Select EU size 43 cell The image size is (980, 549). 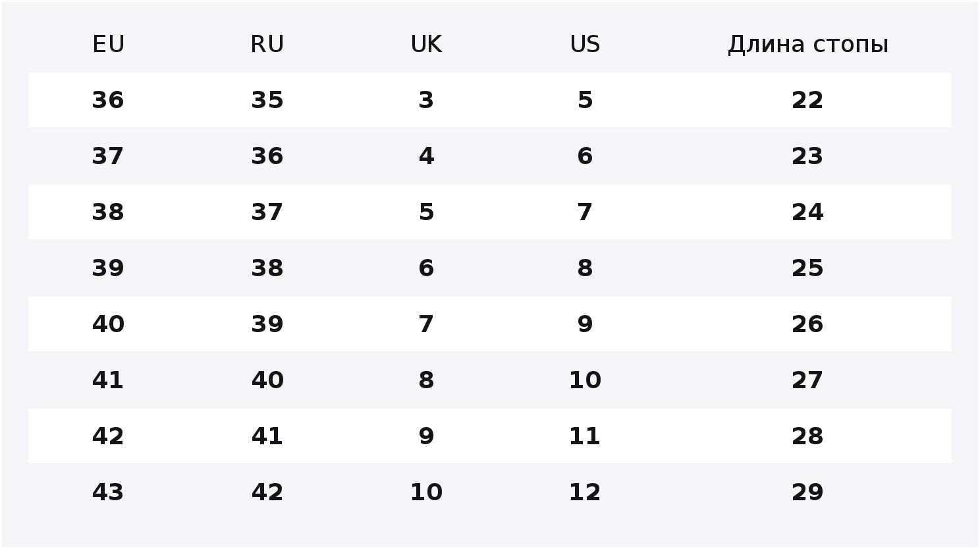tap(108, 492)
